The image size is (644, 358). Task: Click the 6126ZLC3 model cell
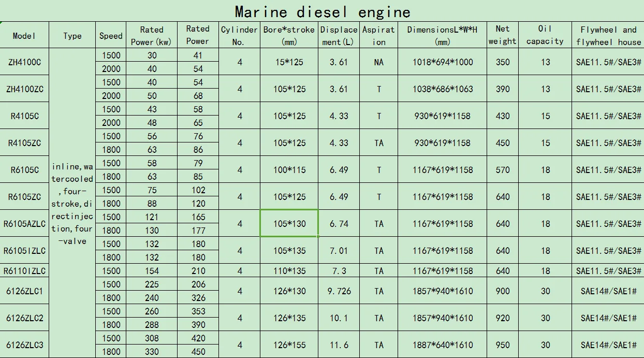pos(24,345)
